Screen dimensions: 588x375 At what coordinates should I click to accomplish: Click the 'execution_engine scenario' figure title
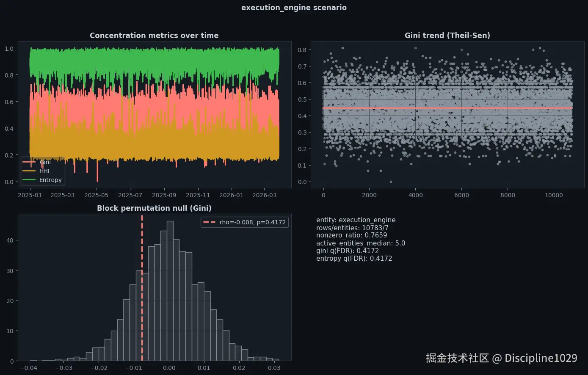click(x=294, y=8)
